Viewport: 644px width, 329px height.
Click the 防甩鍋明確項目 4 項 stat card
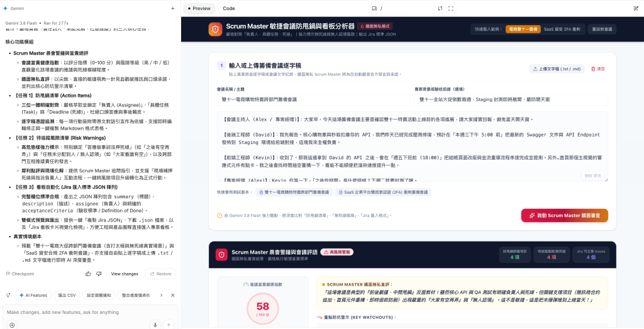tap(514, 254)
